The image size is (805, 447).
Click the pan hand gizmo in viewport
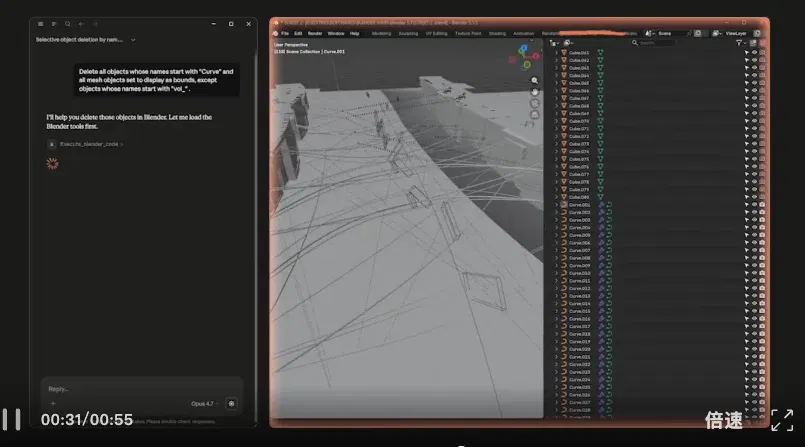534,92
